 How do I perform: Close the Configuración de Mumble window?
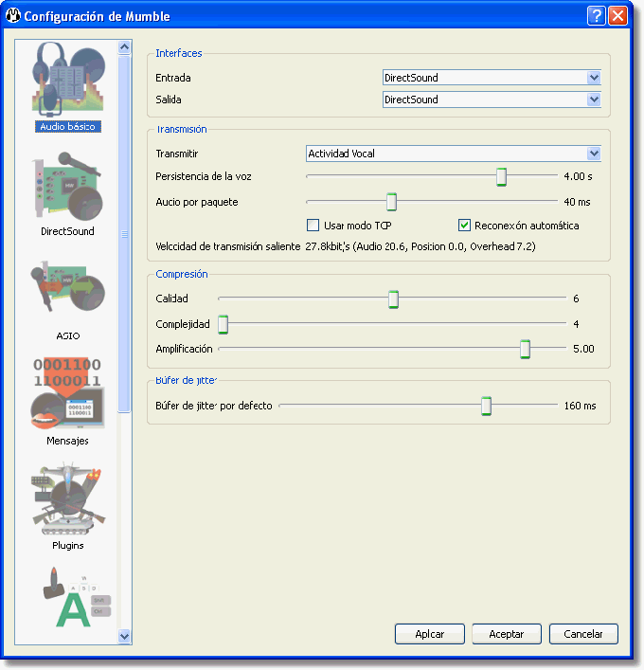pos(617,16)
